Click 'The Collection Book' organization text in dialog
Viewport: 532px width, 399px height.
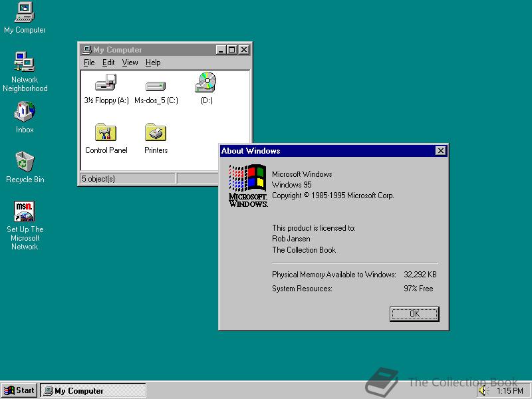[304, 250]
